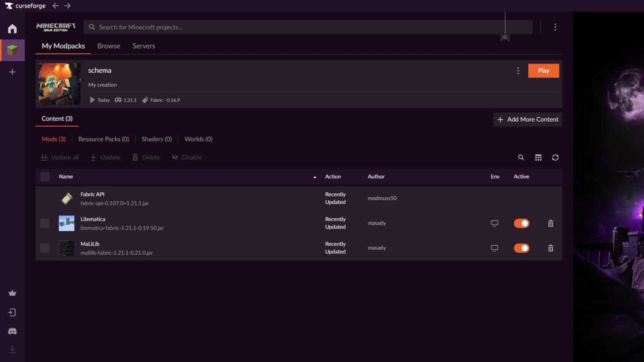This screenshot has height=362, width=644.
Task: Open schema modpack three-dot menu
Action: (x=518, y=71)
